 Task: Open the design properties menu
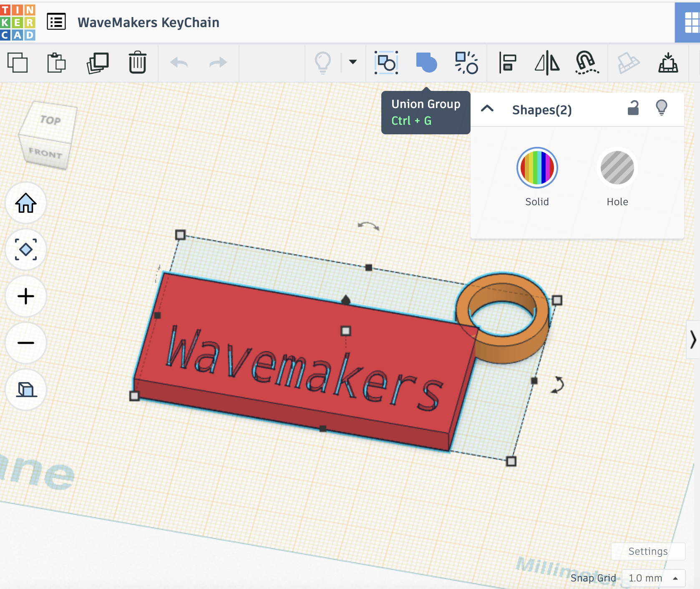(57, 22)
